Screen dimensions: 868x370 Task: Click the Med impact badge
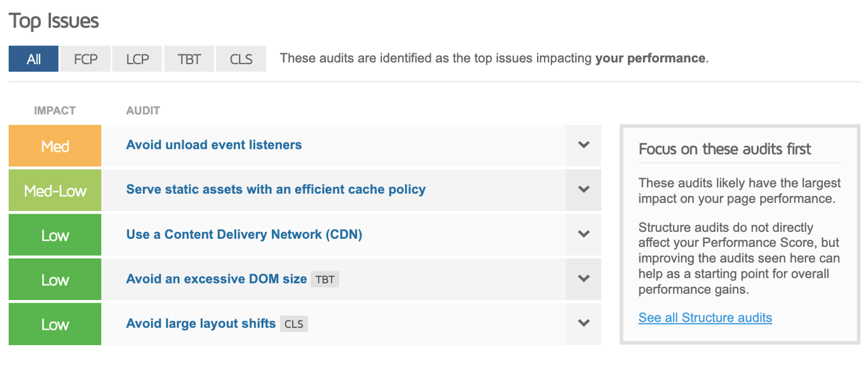tap(55, 146)
